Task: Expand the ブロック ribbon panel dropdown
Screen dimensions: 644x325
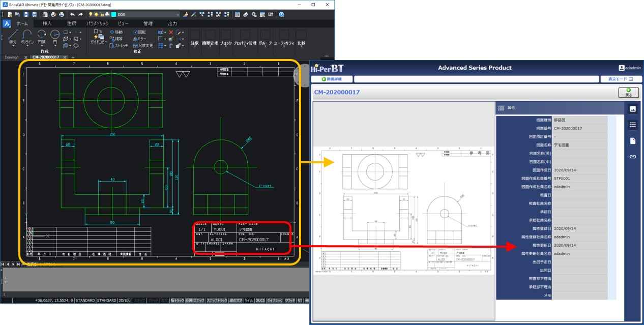Action: [x=226, y=46]
